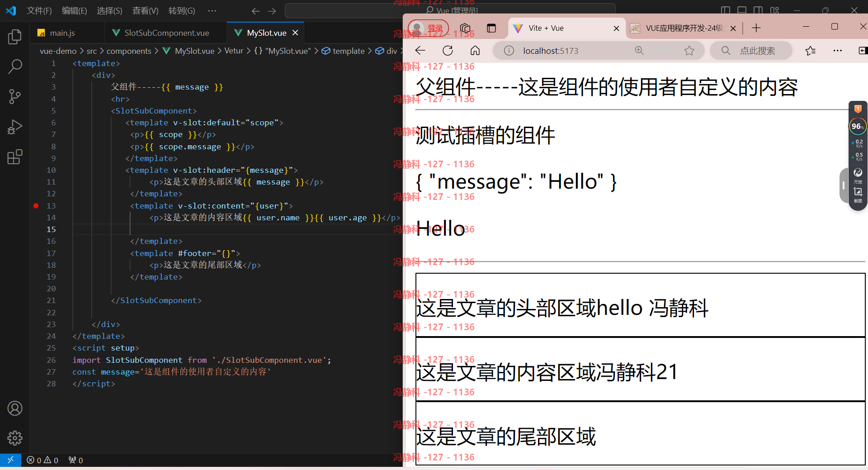Image resolution: width=868 pixels, height=470 pixels.
Task: Switch to the main.js editor tab
Action: pyautogui.click(x=62, y=33)
